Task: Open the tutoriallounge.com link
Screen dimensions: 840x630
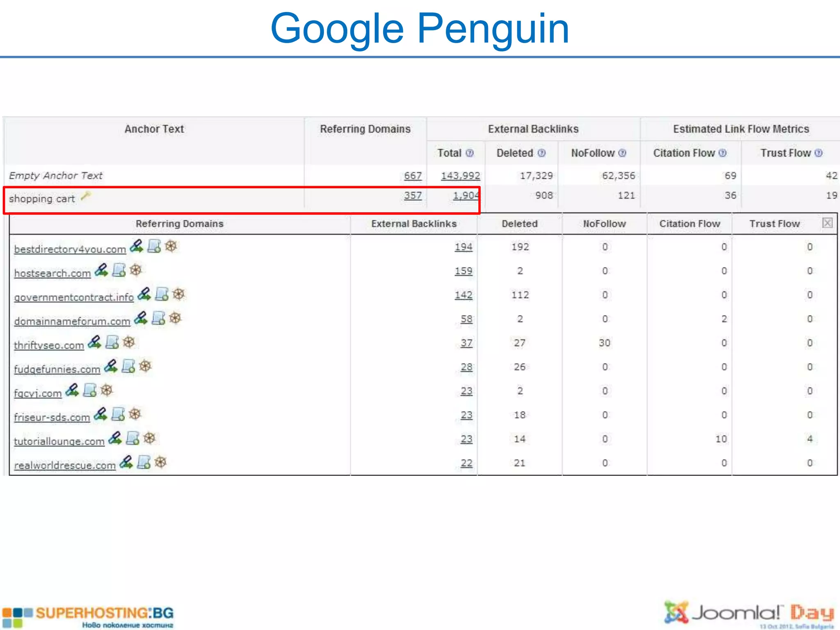Action: pos(59,441)
